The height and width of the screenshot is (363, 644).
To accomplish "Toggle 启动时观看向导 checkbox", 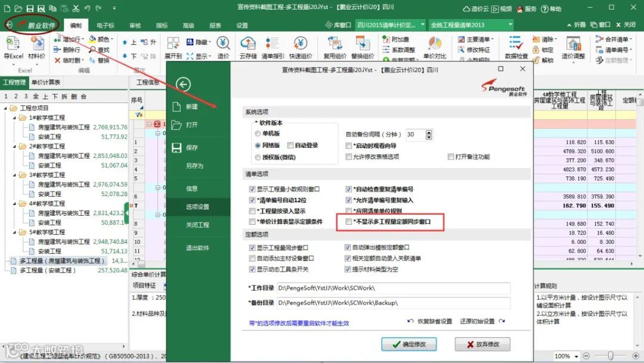I will point(349,146).
